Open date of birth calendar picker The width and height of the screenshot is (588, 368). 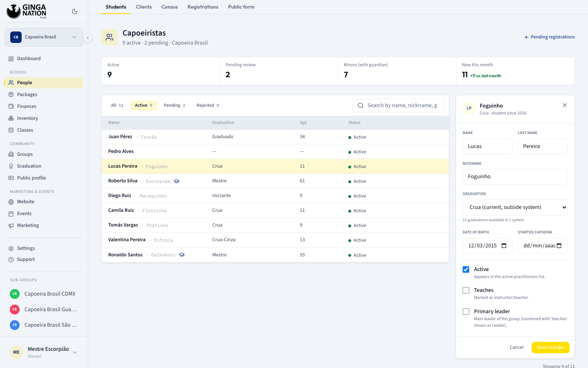click(x=504, y=246)
